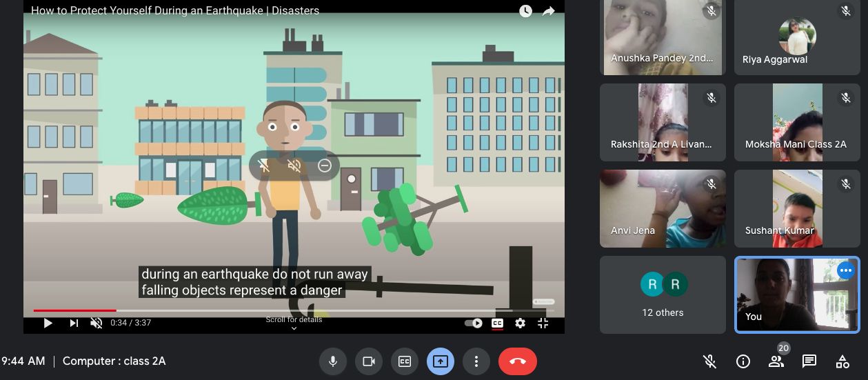This screenshot has width=868, height=380.
Task: Unmute the YouTube video volume
Action: coord(97,323)
